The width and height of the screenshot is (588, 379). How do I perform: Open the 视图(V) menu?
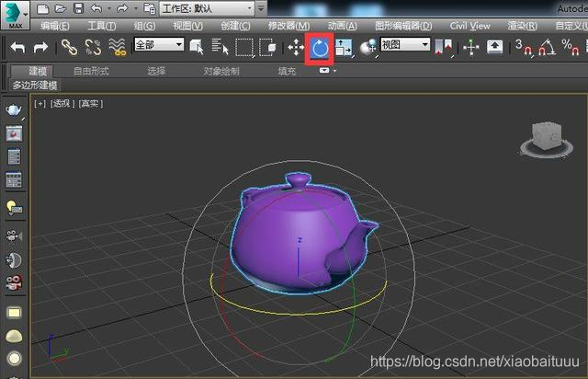pos(187,26)
